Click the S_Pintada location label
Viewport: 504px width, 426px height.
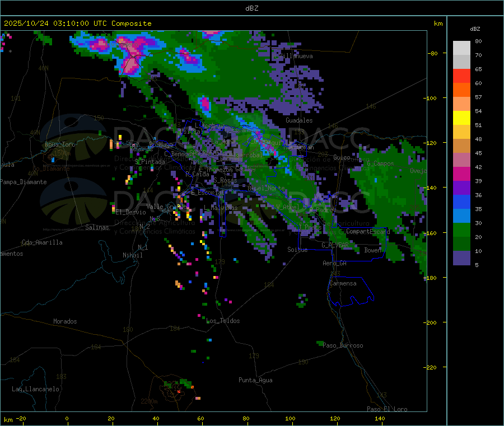point(150,162)
